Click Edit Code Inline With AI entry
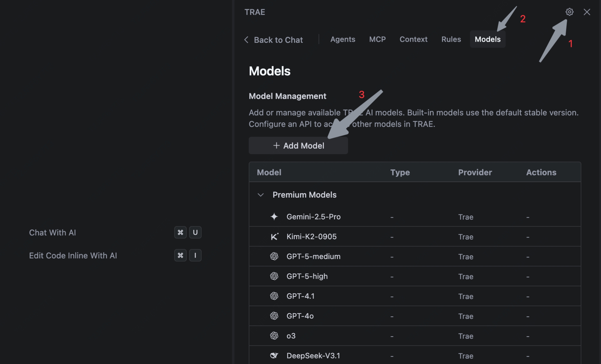Image resolution: width=601 pixels, height=364 pixels. tap(73, 256)
